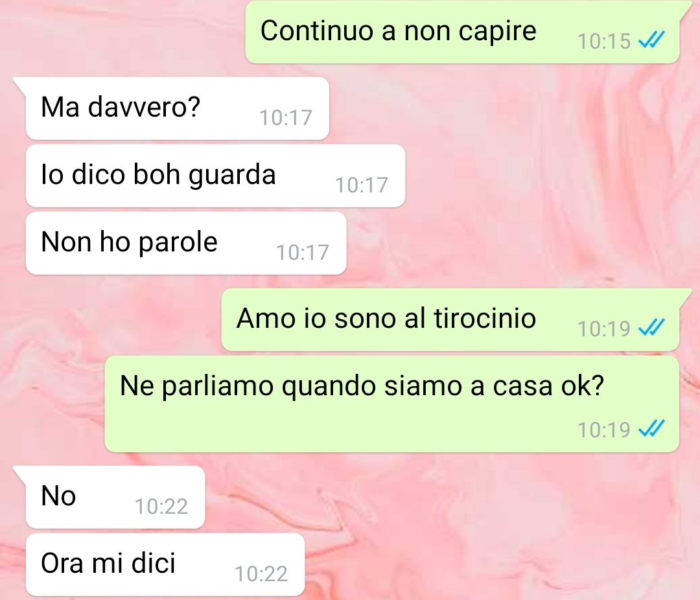Screen dimensions: 700x600
Task: Select the "Io dico boh guarda" message
Action: click(x=216, y=176)
